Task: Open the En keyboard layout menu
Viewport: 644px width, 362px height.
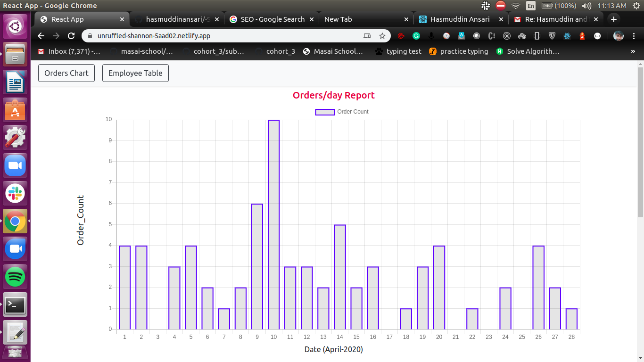Action: tap(531, 6)
